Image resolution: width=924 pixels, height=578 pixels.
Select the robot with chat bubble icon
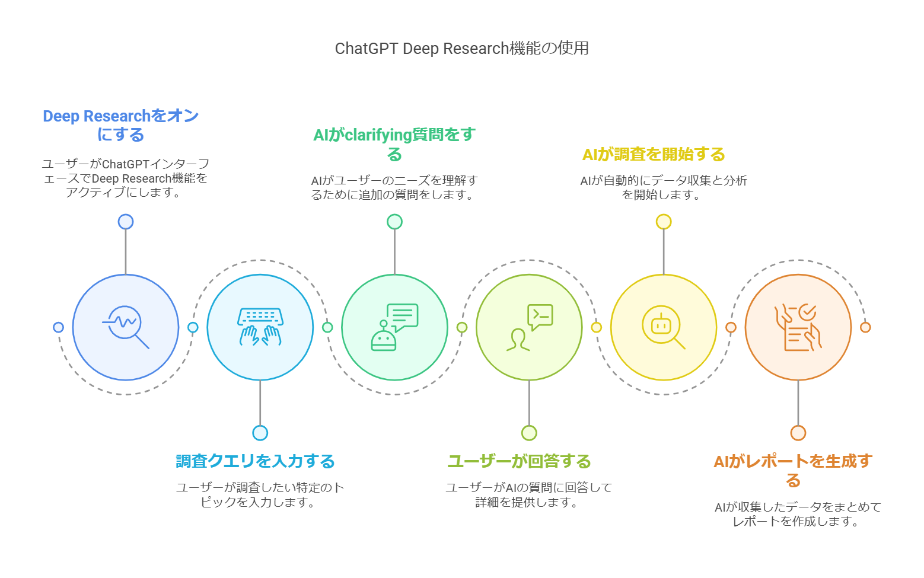point(394,327)
